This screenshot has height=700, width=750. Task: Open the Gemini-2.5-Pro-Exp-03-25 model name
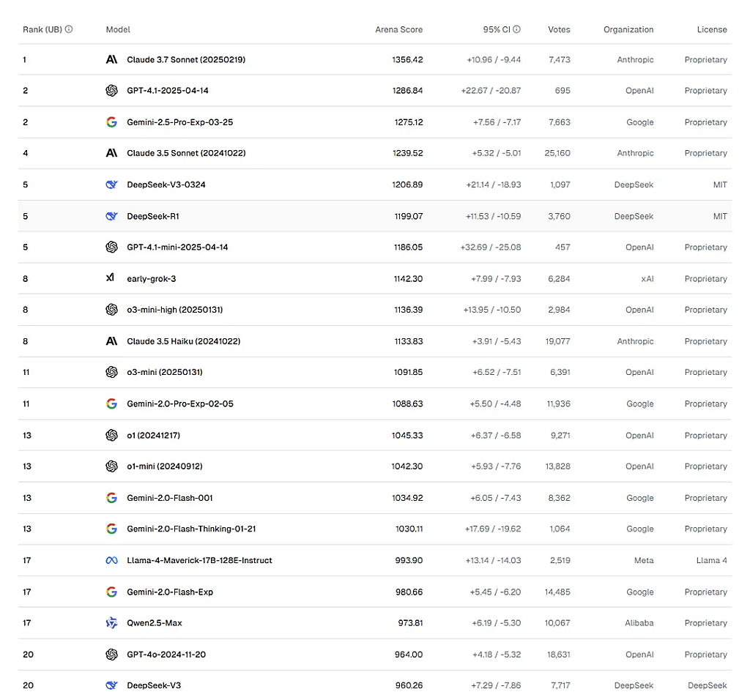point(180,122)
